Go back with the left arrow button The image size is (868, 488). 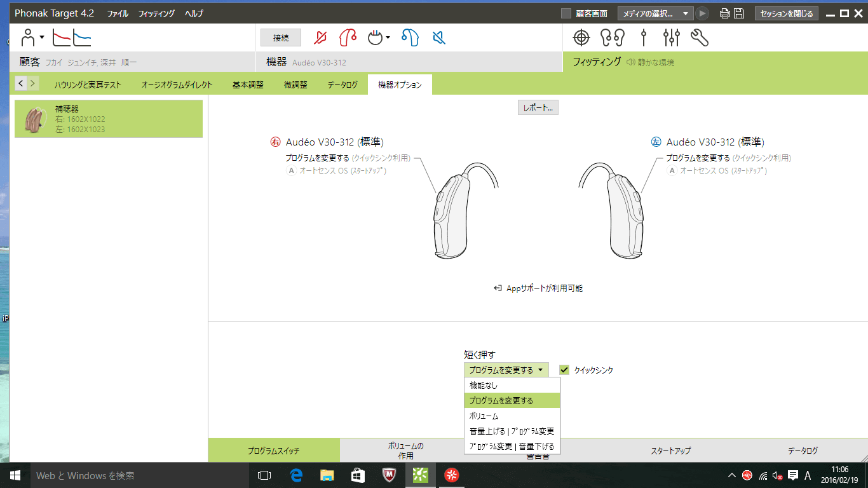tap(21, 83)
